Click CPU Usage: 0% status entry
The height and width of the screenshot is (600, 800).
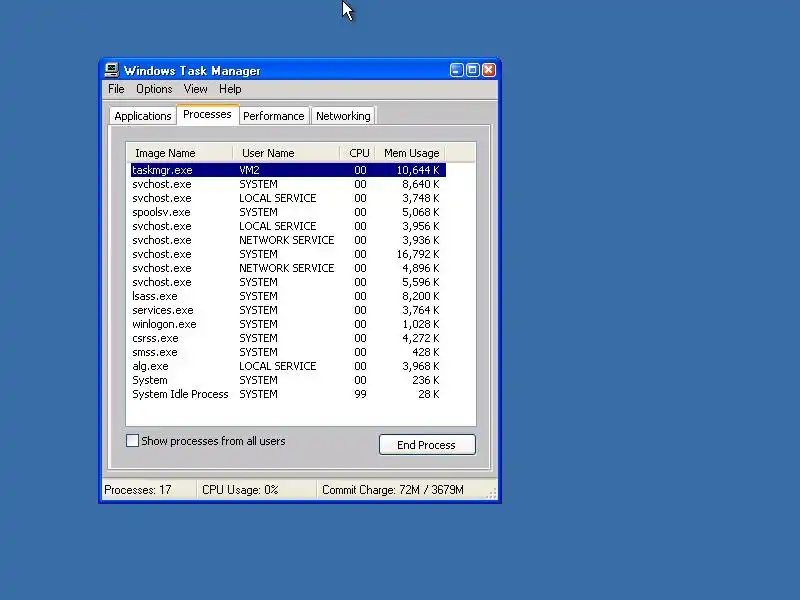click(x=240, y=490)
